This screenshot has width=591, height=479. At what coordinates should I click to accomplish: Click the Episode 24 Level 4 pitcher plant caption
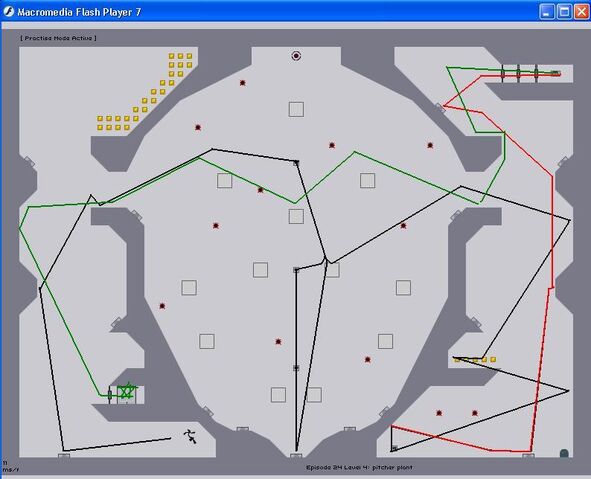pos(359,467)
